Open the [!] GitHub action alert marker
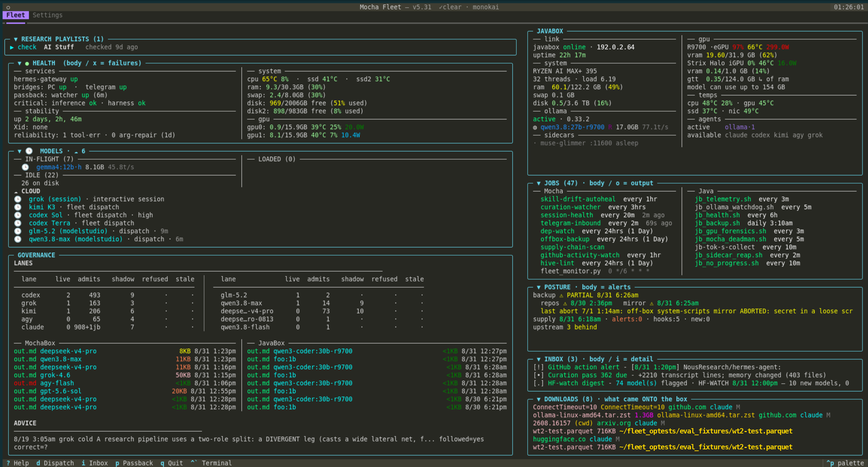The height and width of the screenshot is (467, 868). (539, 367)
